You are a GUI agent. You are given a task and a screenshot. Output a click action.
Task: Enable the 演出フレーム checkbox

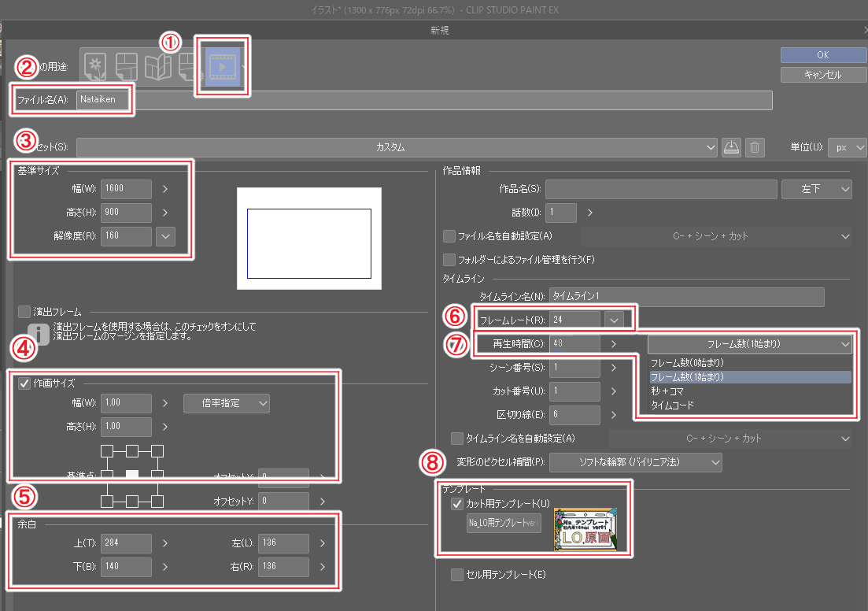click(24, 310)
